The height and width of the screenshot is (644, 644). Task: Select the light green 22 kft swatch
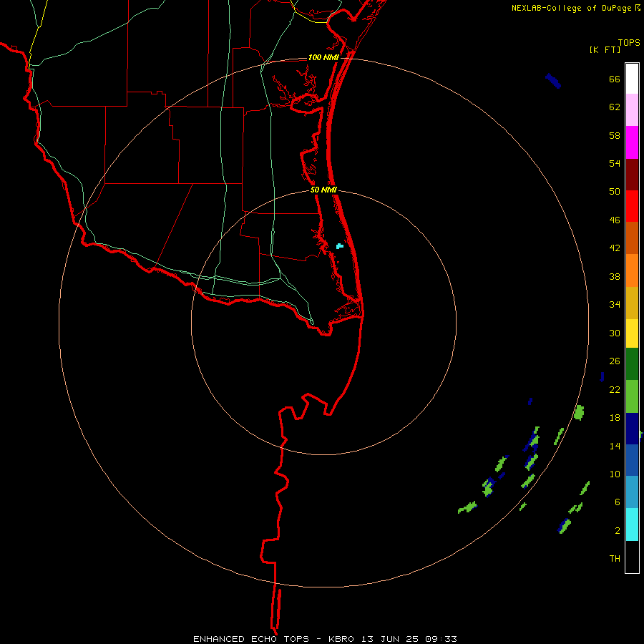632,396
